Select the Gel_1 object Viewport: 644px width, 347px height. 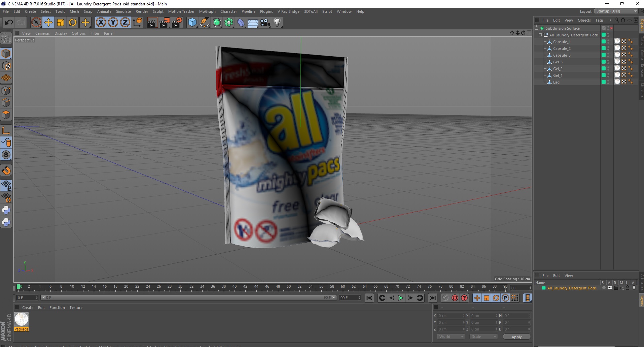(558, 75)
